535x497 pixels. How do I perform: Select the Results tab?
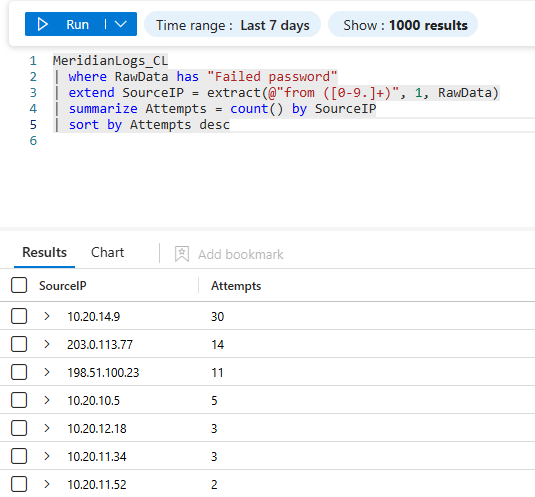(x=44, y=253)
